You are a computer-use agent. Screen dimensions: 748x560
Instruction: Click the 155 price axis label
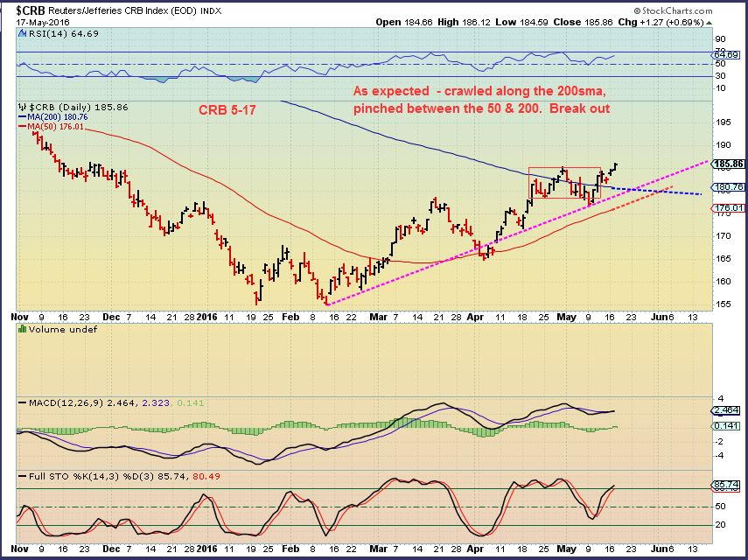724,304
